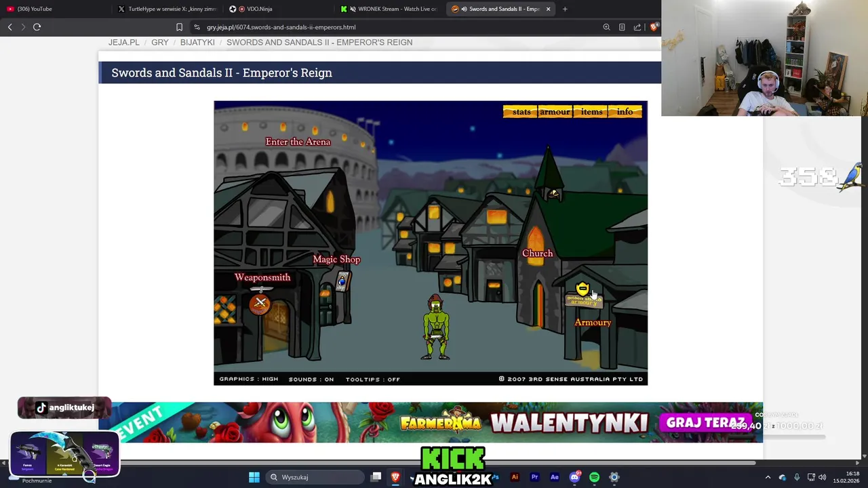Click GRAJ TERAZ on Farmerama banner
Viewport: 868px width, 488px height.
(x=706, y=423)
